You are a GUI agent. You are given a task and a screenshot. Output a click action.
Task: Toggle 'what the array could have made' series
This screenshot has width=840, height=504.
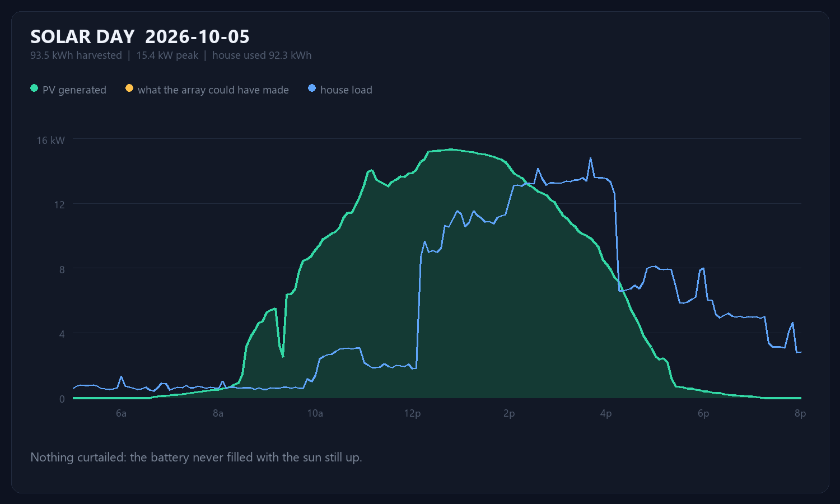(213, 90)
